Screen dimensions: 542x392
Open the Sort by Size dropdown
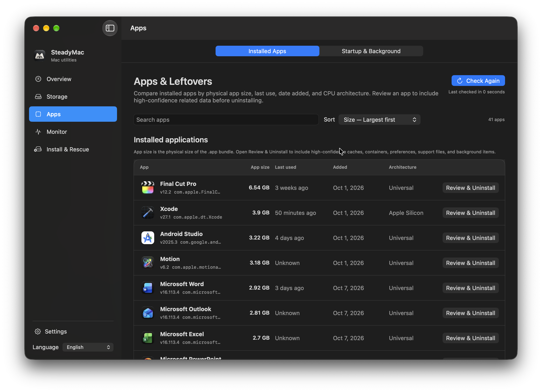point(379,120)
